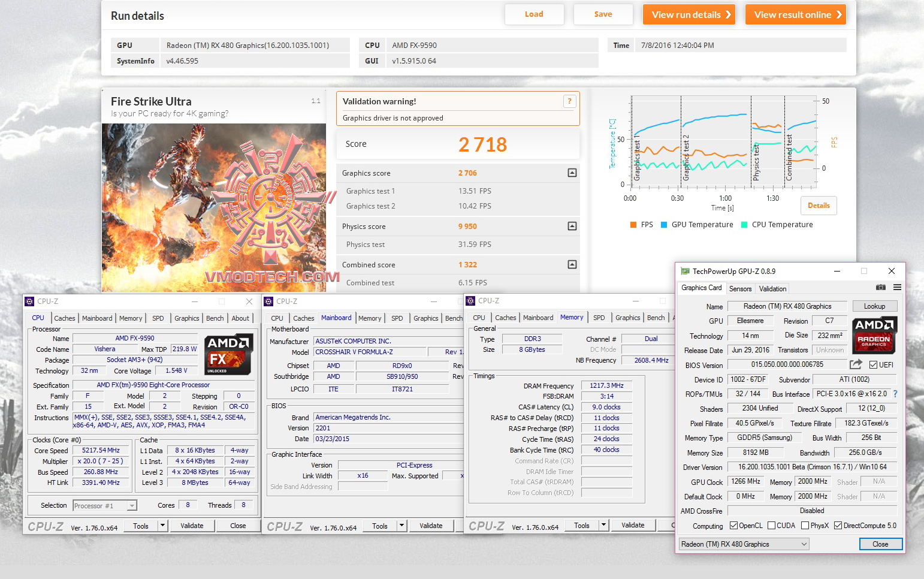Click the Combined score value 1 322

point(467,265)
